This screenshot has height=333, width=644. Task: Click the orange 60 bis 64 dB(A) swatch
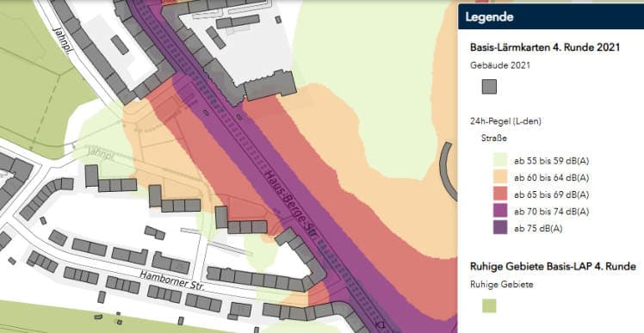point(500,177)
